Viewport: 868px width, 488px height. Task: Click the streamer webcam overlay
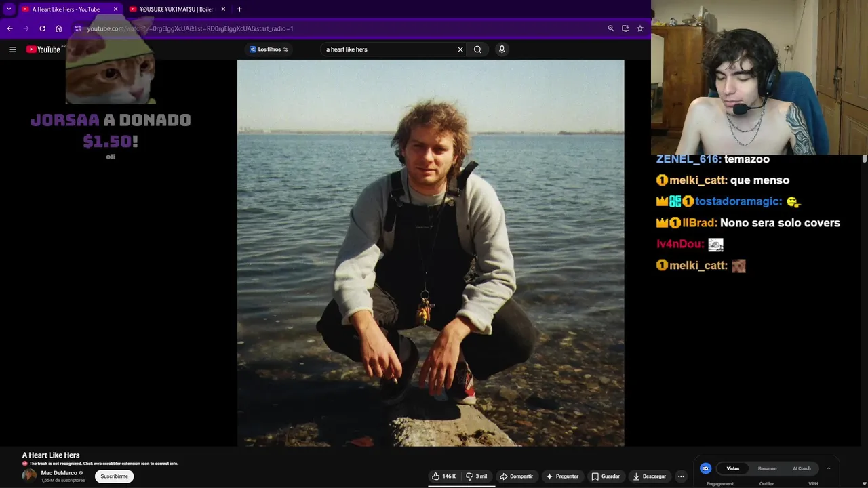point(759,77)
